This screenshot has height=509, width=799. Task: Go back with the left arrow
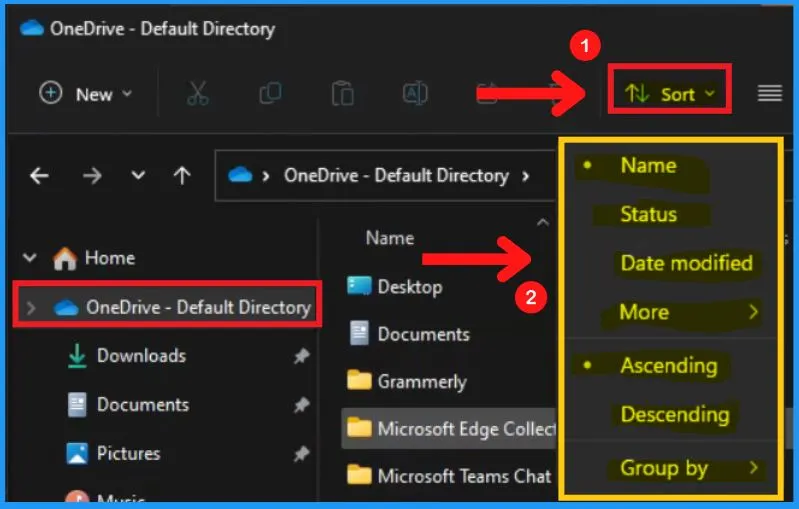point(39,176)
